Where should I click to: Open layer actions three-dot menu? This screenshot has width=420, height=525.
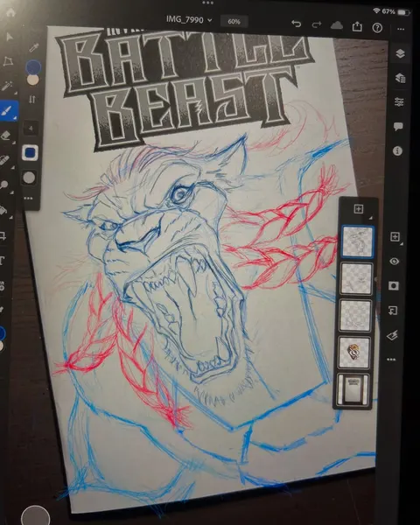tap(391, 360)
